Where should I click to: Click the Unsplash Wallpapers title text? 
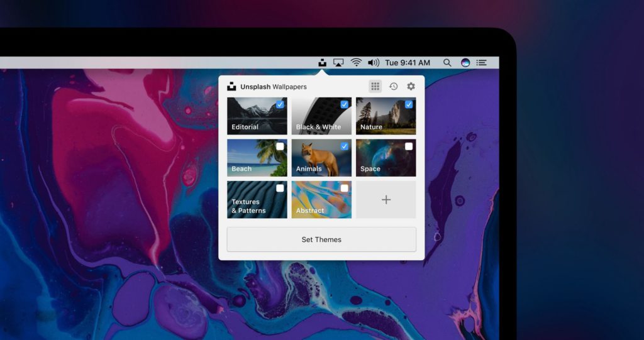pos(274,87)
